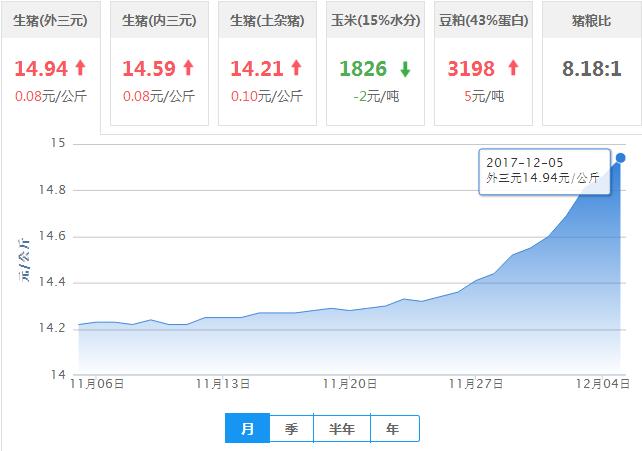642x451 pixels.
Task: Click the blue data point marker on chart
Action: point(621,158)
